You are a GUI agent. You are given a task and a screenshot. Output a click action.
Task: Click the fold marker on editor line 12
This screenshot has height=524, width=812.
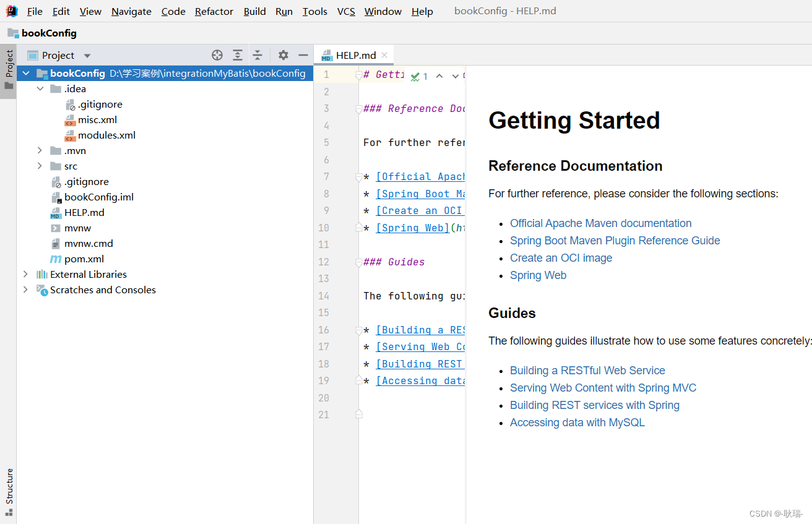[x=358, y=262]
